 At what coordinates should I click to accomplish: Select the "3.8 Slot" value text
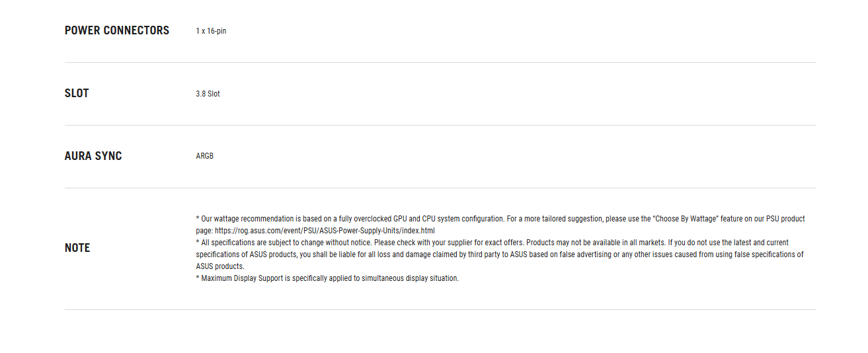(208, 94)
